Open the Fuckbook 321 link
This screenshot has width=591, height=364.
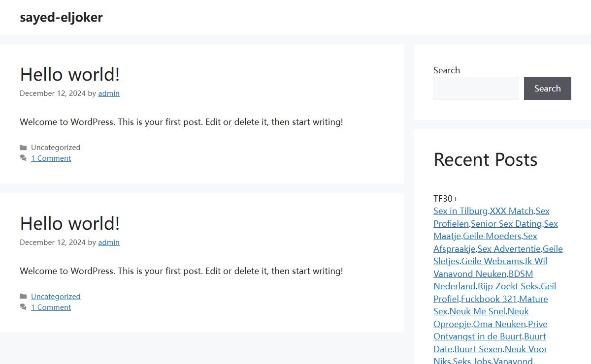pos(489,299)
